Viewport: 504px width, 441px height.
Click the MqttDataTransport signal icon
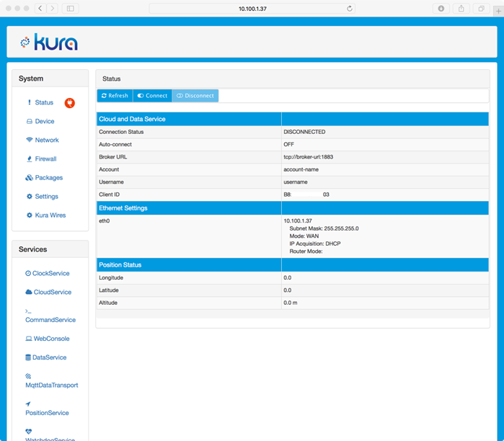point(28,376)
